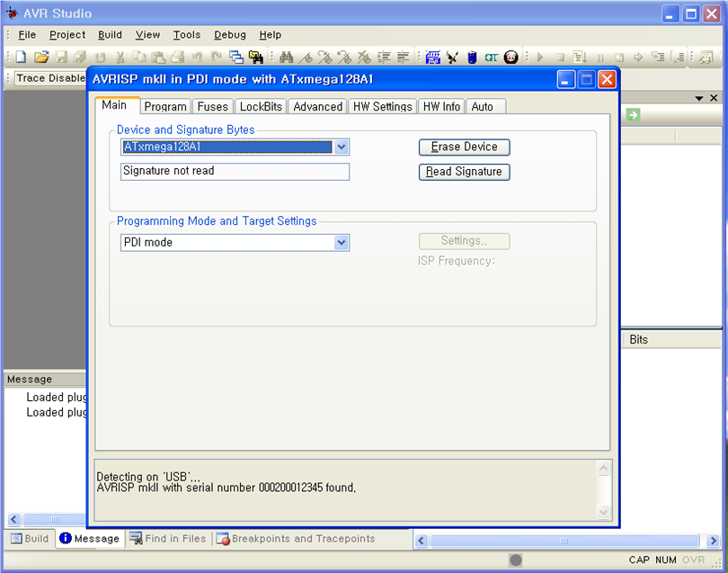Click the Find binoculars icon
The height and width of the screenshot is (573, 728).
pos(286,58)
